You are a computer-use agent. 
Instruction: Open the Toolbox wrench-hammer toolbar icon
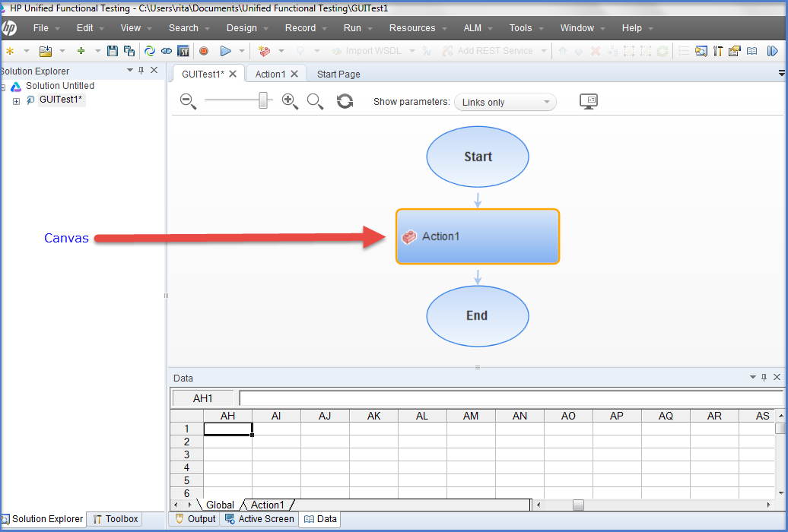click(x=718, y=51)
